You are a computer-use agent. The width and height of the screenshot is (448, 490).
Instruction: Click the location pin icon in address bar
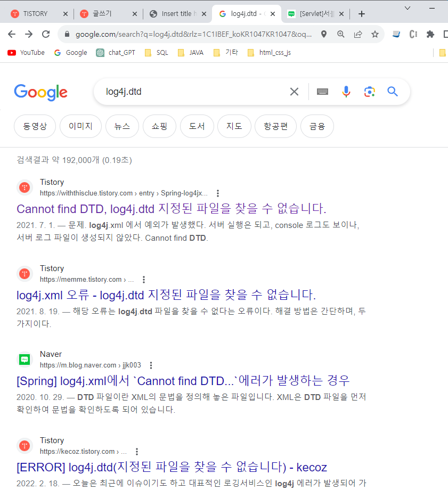(324, 34)
